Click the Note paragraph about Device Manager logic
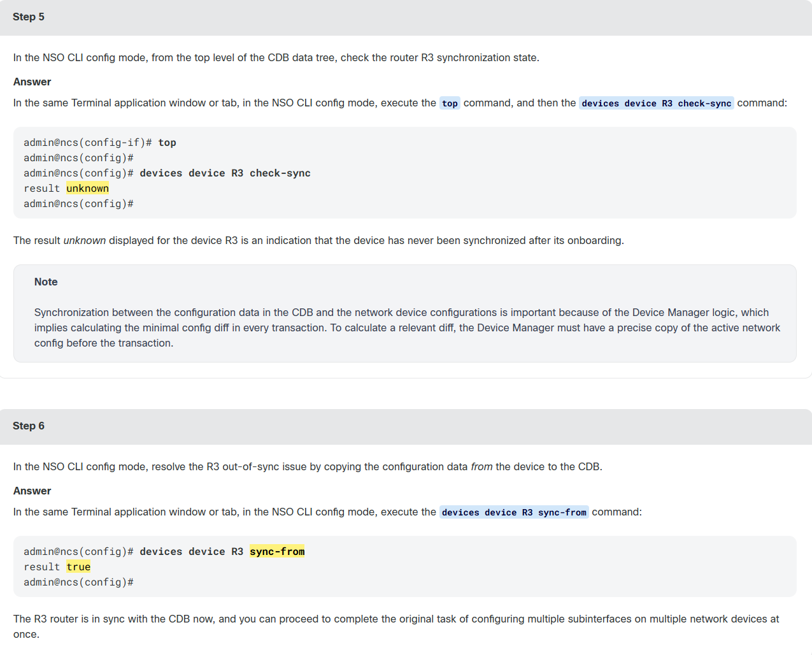This screenshot has height=655, width=812. pos(407,327)
